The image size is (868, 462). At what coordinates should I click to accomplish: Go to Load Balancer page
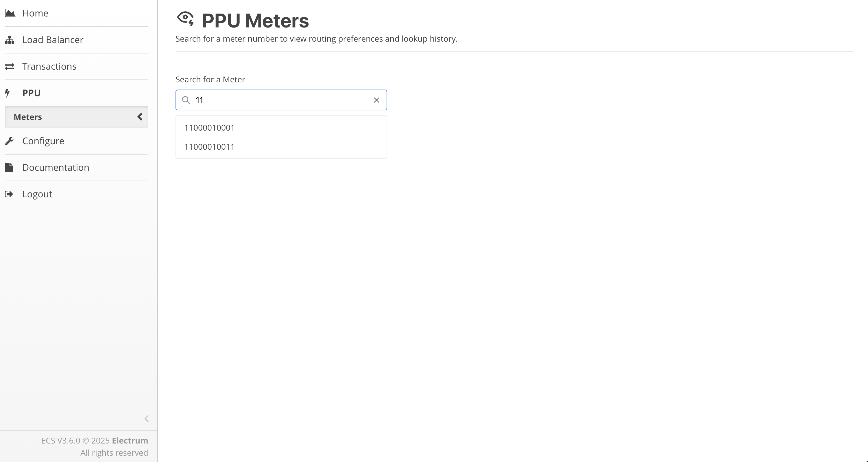[53, 40]
